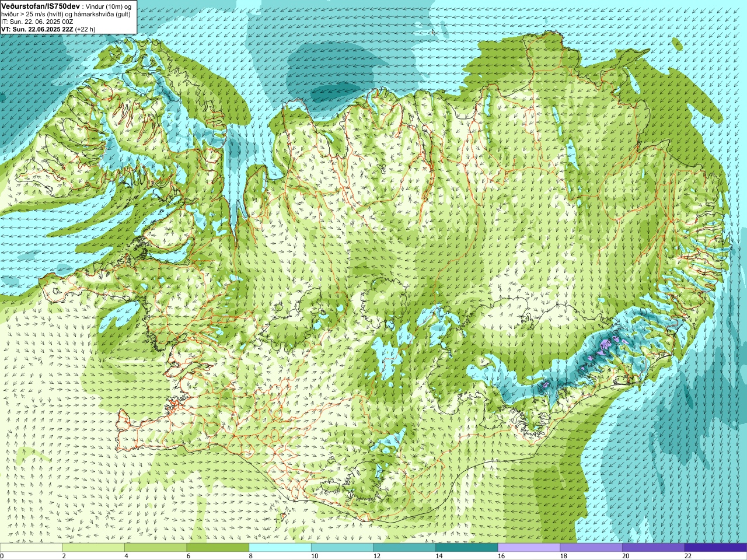Click the legend scale label '4'
The image size is (747, 560).
[126, 556]
